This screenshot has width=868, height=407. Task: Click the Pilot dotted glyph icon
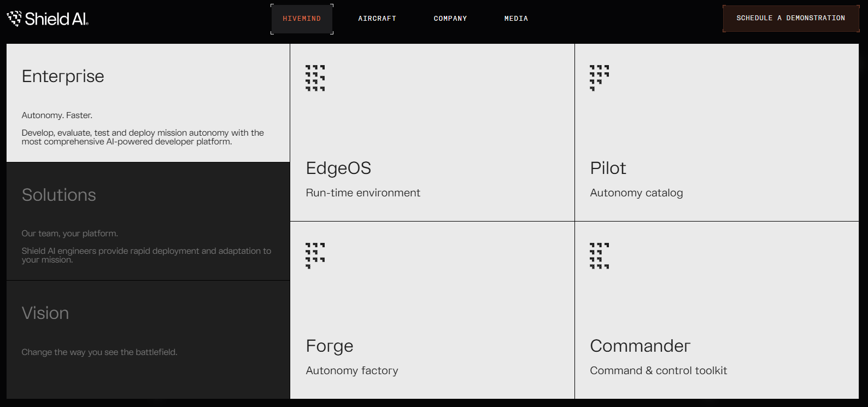click(600, 78)
